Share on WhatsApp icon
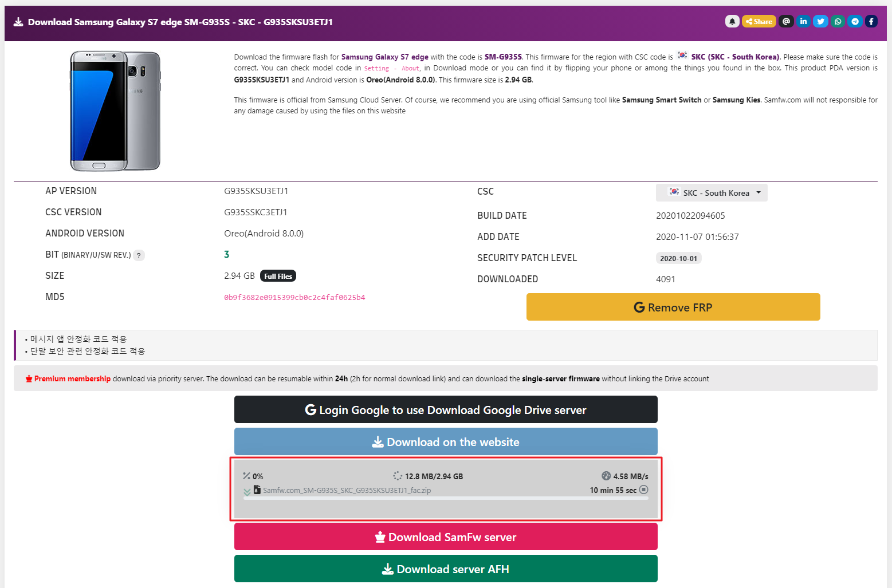The width and height of the screenshot is (892, 588). pos(838,21)
